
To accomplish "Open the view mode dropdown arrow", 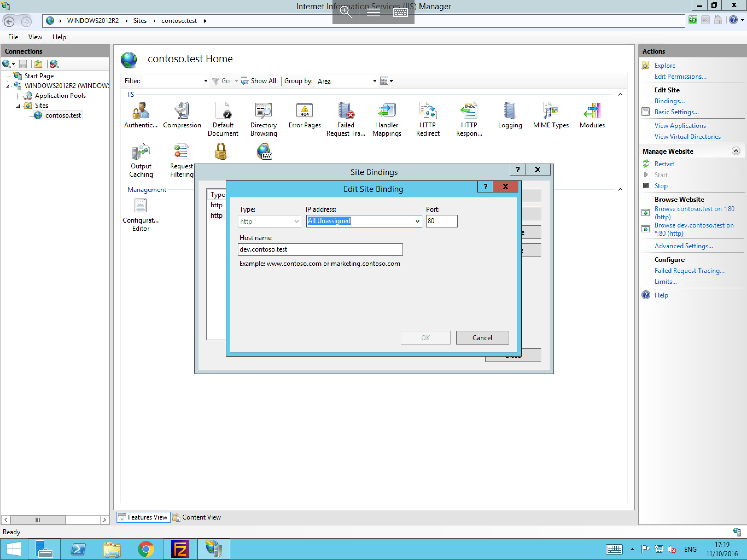I will pos(391,81).
